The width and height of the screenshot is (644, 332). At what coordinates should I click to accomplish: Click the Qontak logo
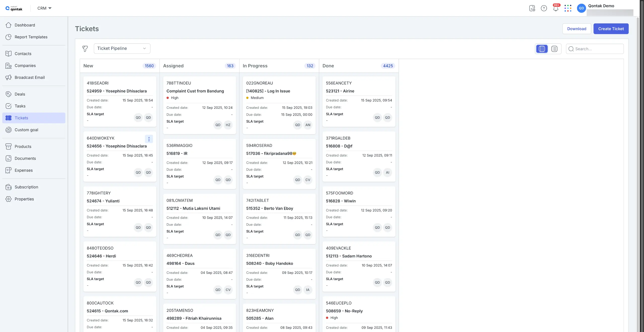coord(14,8)
